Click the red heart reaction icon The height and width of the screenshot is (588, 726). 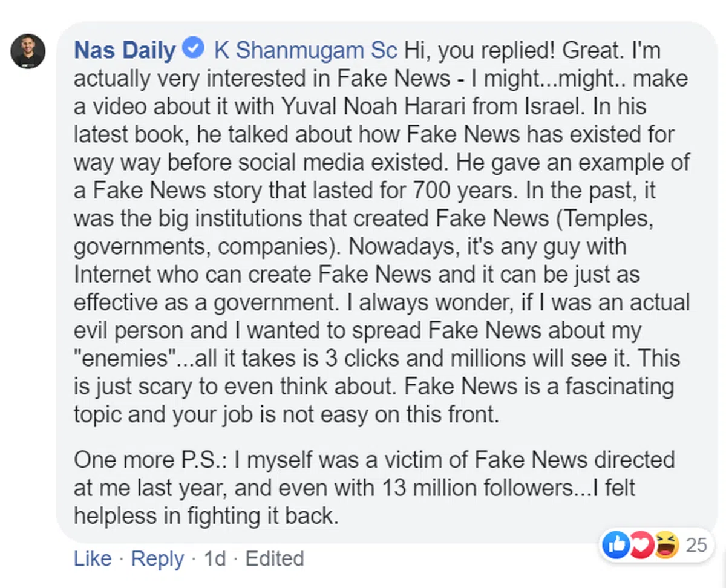pyautogui.click(x=642, y=546)
